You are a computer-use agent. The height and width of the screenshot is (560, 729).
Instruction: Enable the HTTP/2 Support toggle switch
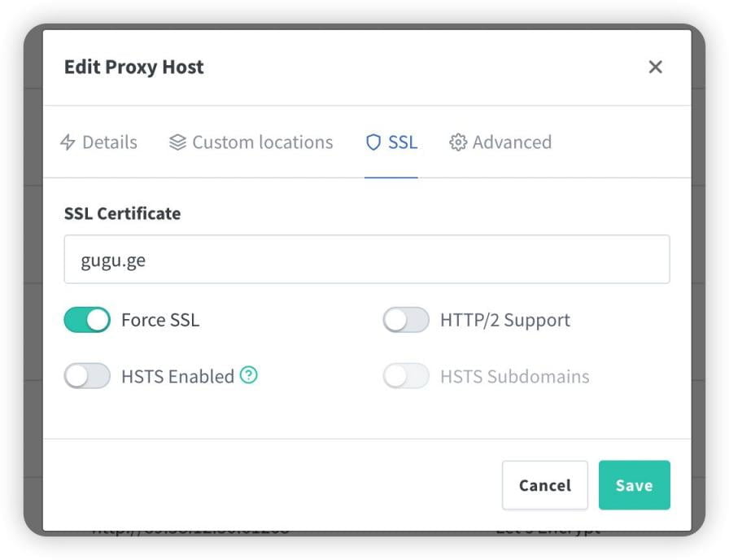click(406, 320)
